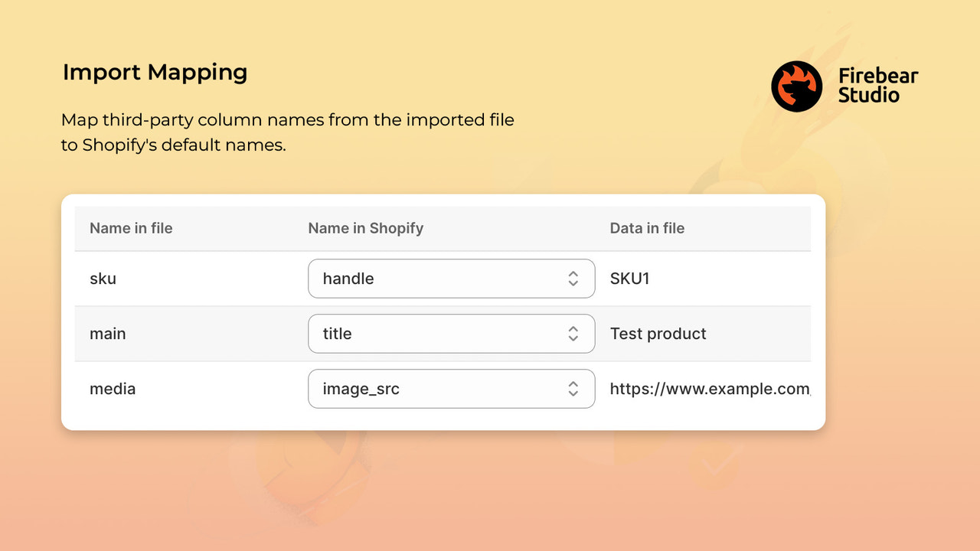
Task: Click the chevron arrows in title select
Action: point(573,334)
